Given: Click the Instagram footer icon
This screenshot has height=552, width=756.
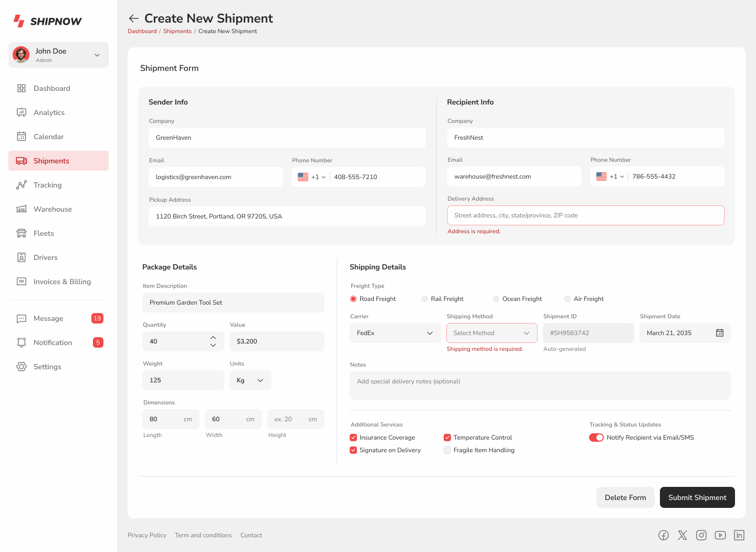Looking at the screenshot, I should 701,535.
